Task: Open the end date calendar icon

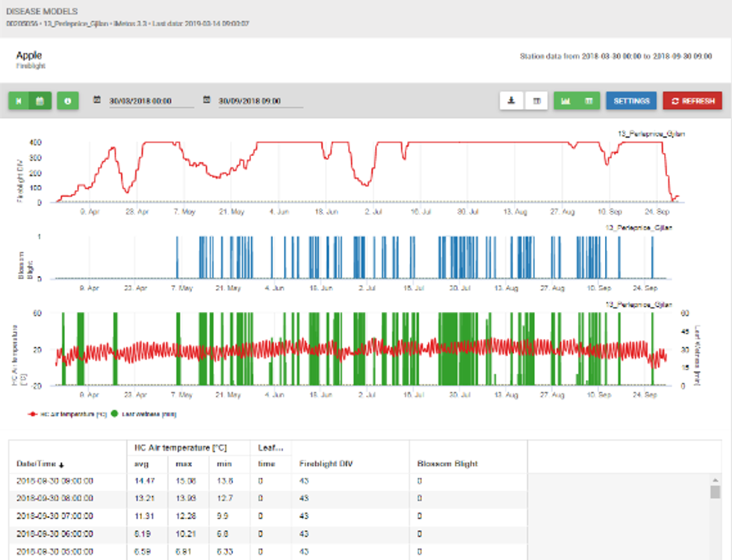Action: click(x=206, y=101)
